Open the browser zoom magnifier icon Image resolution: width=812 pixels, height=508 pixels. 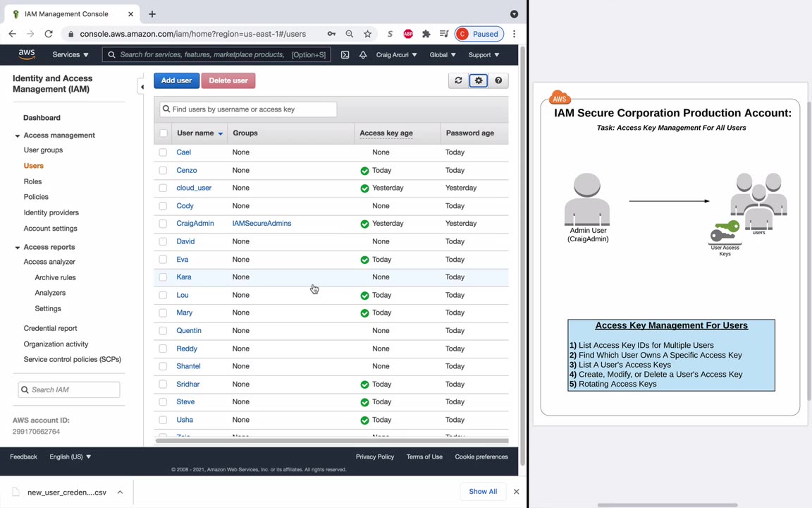(350, 34)
